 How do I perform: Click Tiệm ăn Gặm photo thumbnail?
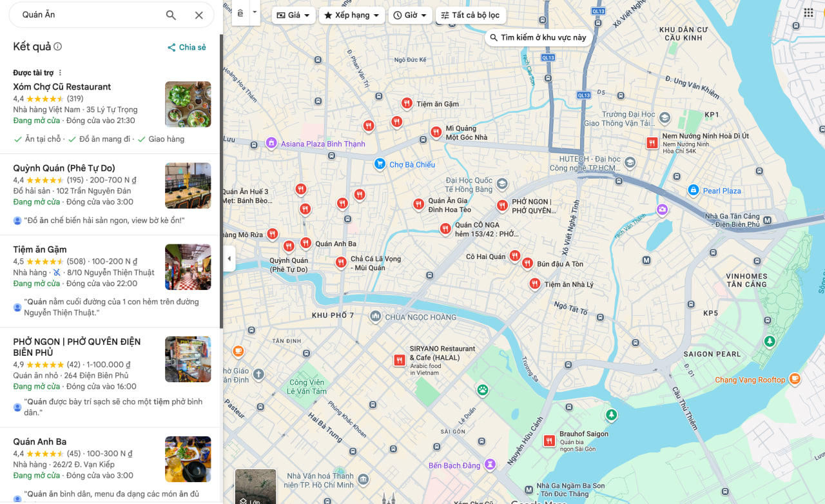pyautogui.click(x=188, y=267)
